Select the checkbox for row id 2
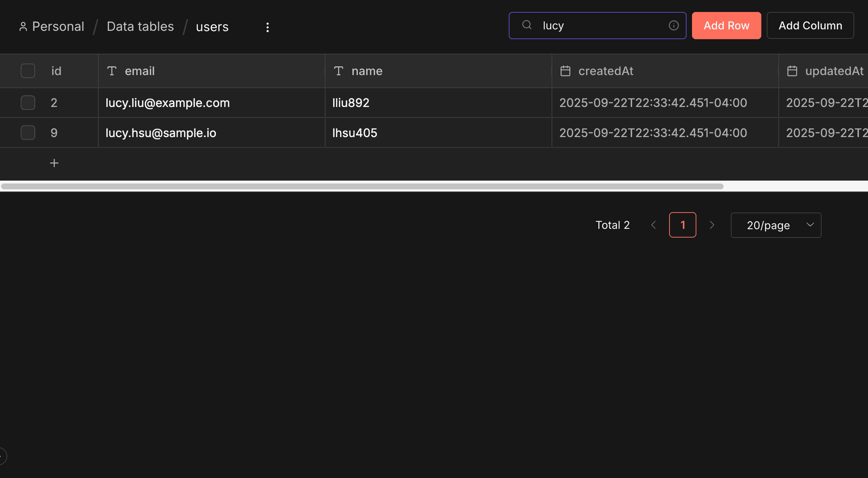 click(28, 103)
